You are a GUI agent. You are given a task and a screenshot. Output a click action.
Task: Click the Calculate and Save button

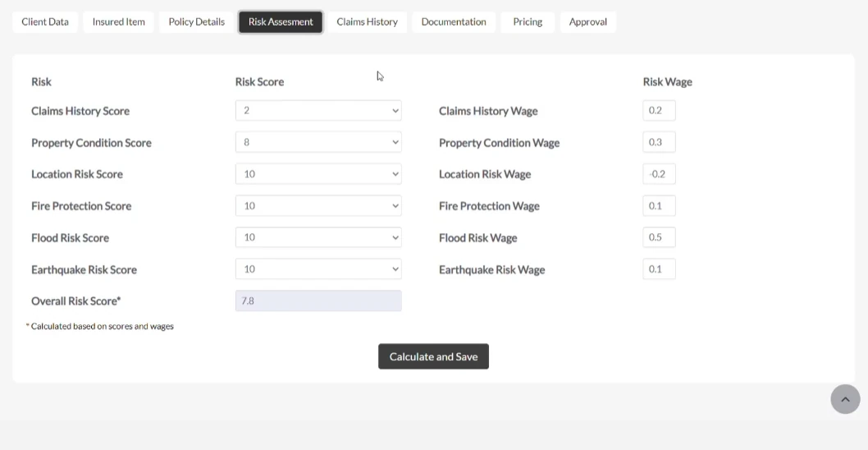coord(433,356)
